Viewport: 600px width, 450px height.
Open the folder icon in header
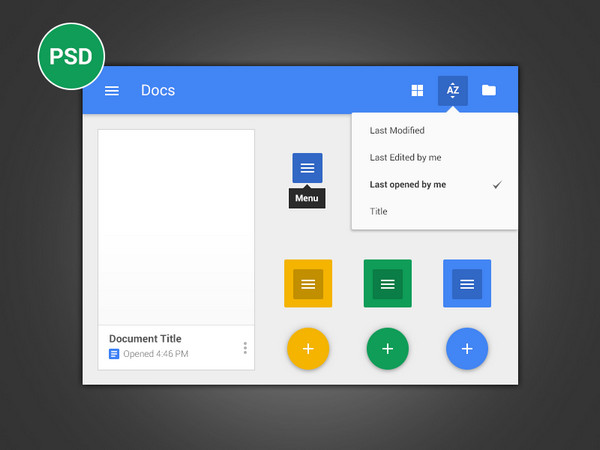pyautogui.click(x=489, y=90)
